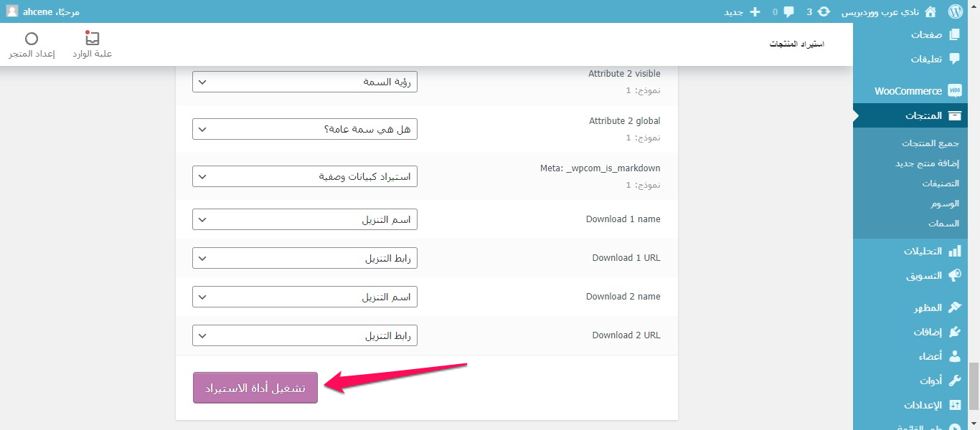
Task: Click the Marketing megaphone icon
Action: pos(954,275)
